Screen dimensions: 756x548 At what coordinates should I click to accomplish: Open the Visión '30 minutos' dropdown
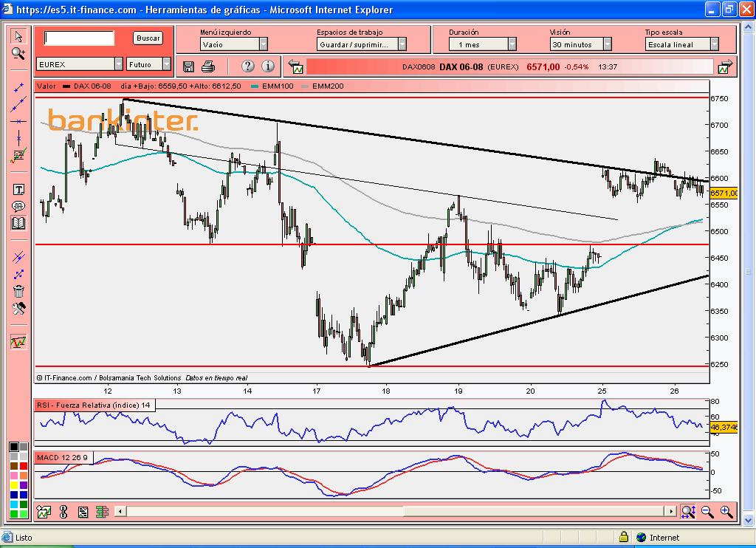607,44
